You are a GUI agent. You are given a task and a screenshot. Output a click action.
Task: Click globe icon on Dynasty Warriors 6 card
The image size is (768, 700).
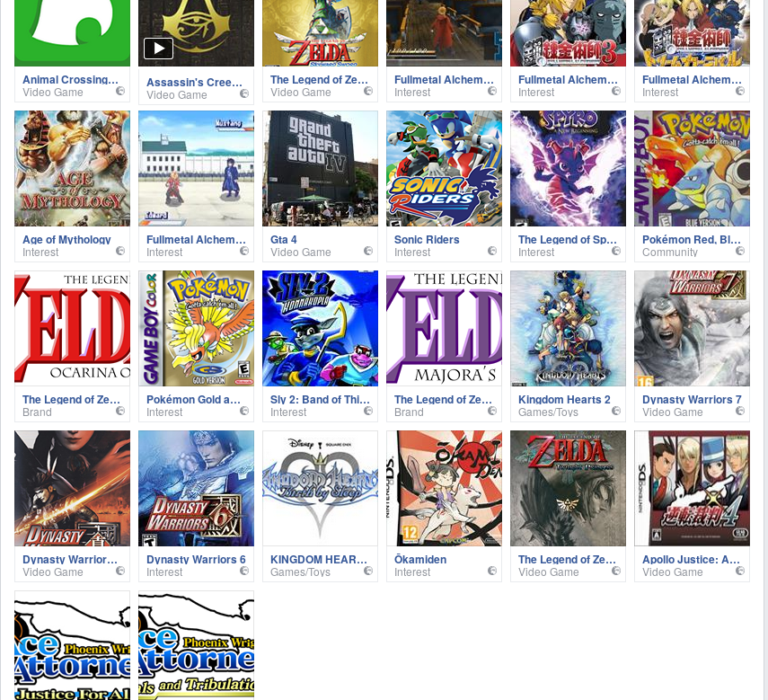pyautogui.click(x=244, y=571)
